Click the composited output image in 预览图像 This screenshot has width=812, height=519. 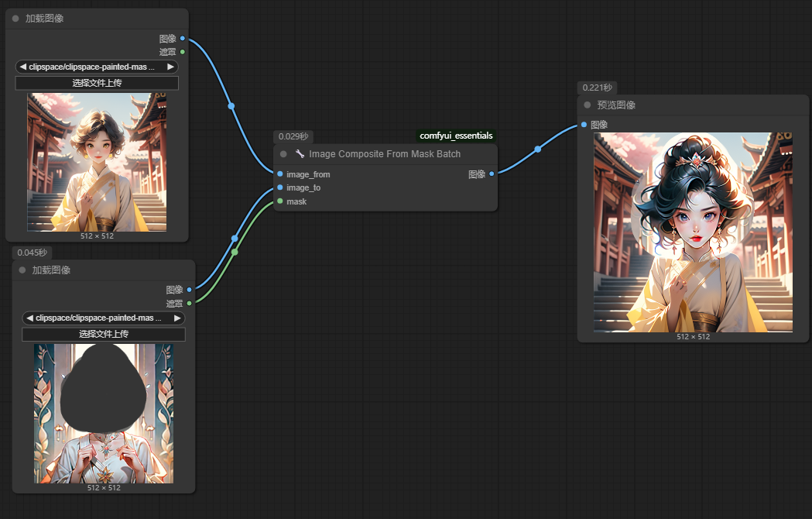point(693,232)
